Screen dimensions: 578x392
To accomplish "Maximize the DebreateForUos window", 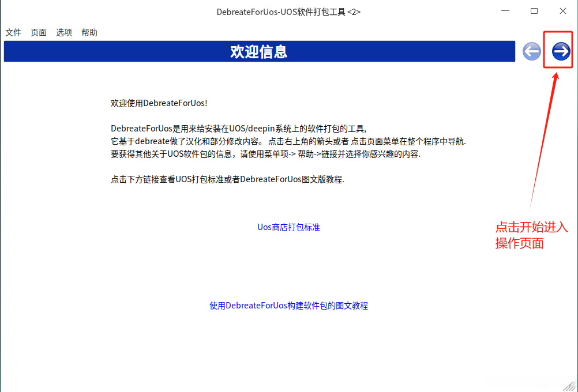I will 534,11.
